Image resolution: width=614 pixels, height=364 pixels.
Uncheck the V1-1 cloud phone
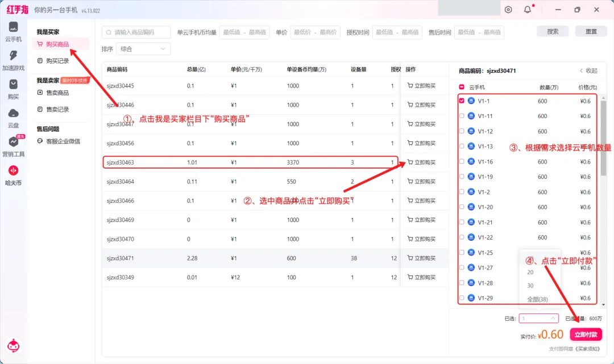pyautogui.click(x=462, y=101)
